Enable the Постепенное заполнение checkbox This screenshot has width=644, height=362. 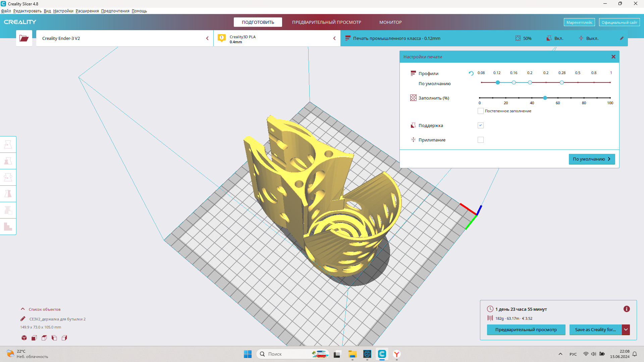pos(480,111)
